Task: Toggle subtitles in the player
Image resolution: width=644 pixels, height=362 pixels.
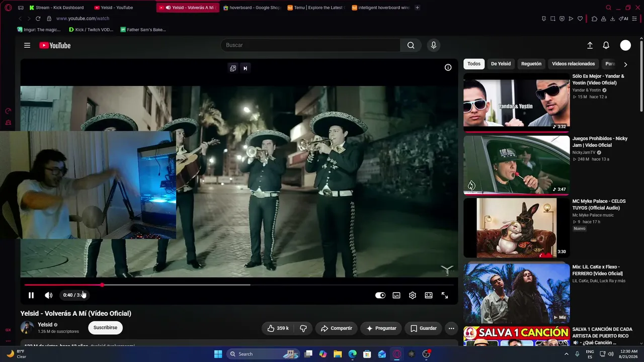Action: [x=396, y=295]
